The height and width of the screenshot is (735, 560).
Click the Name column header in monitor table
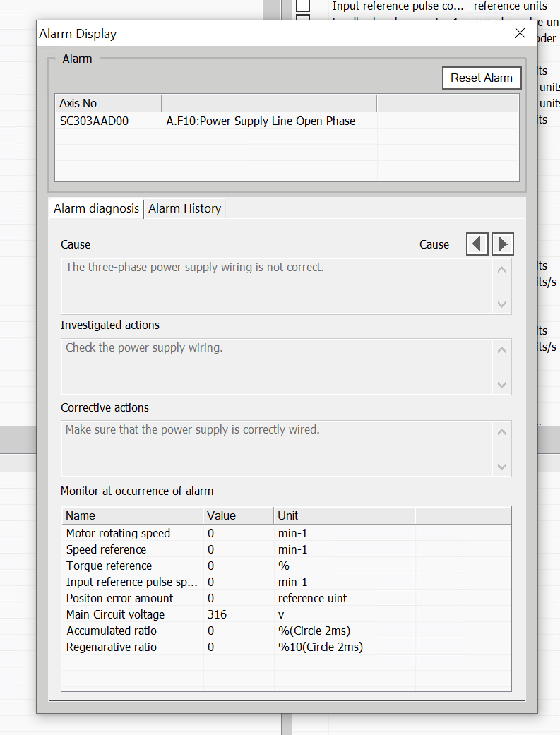pyautogui.click(x=132, y=515)
